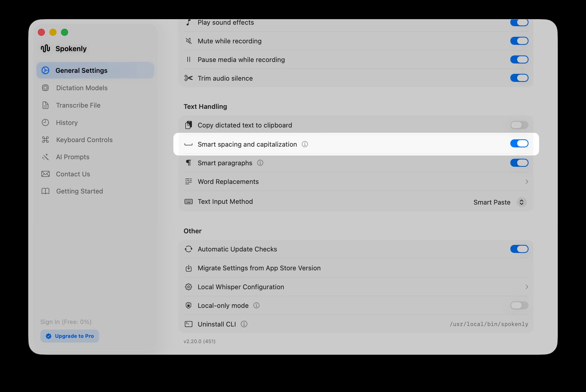The height and width of the screenshot is (392, 586).
Task: Disable Play sound effects toggle
Action: [519, 22]
